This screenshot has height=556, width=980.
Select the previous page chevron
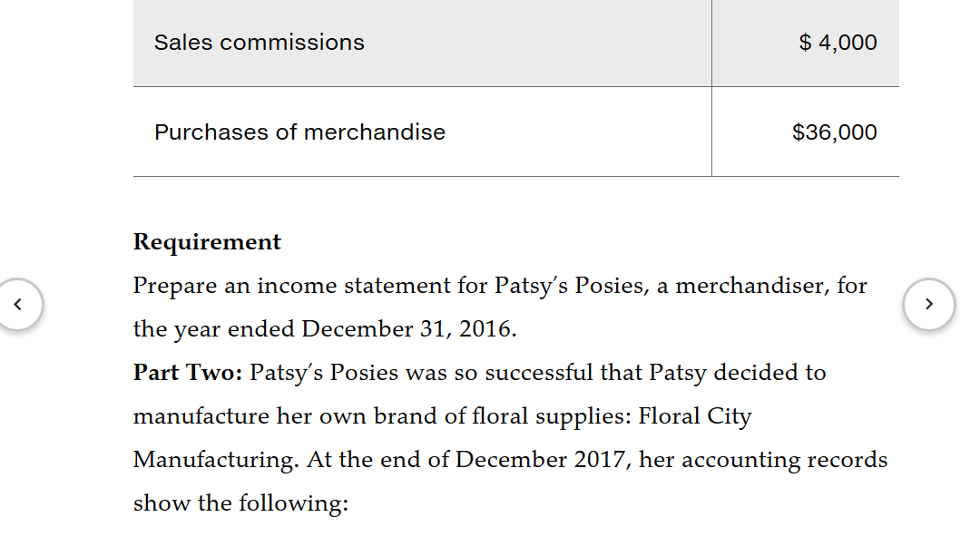coord(21,305)
